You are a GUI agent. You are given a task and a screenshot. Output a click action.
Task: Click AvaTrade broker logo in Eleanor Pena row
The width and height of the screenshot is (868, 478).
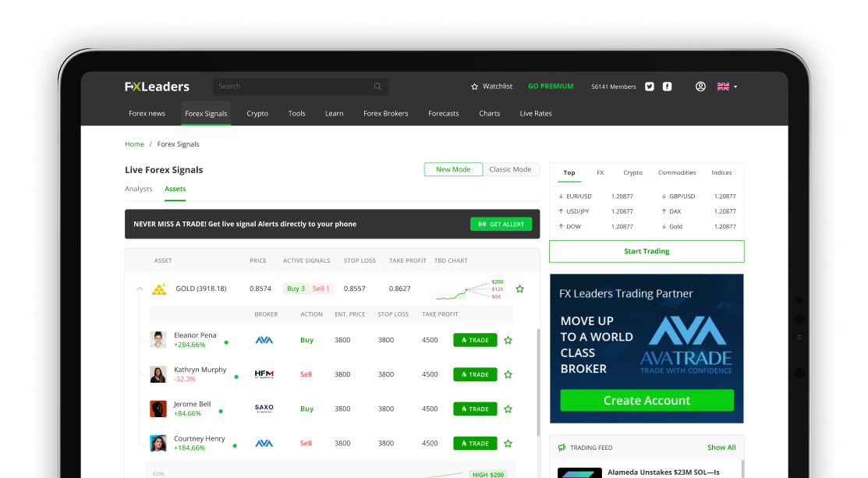[x=264, y=340]
